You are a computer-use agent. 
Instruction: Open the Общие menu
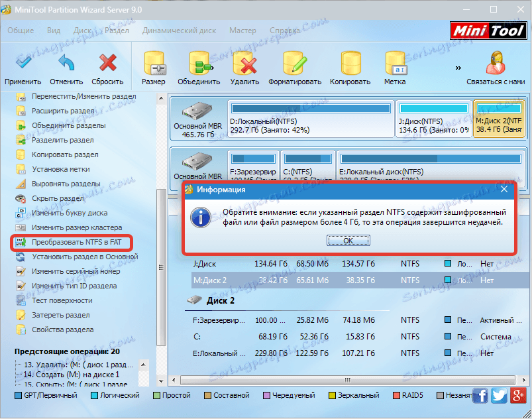pyautogui.click(x=21, y=30)
